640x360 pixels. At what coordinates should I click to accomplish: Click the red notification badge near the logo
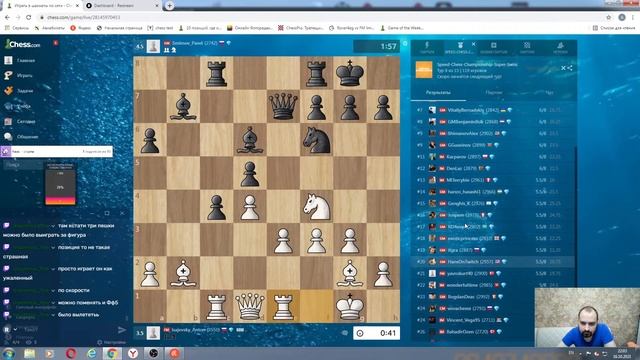56,42
